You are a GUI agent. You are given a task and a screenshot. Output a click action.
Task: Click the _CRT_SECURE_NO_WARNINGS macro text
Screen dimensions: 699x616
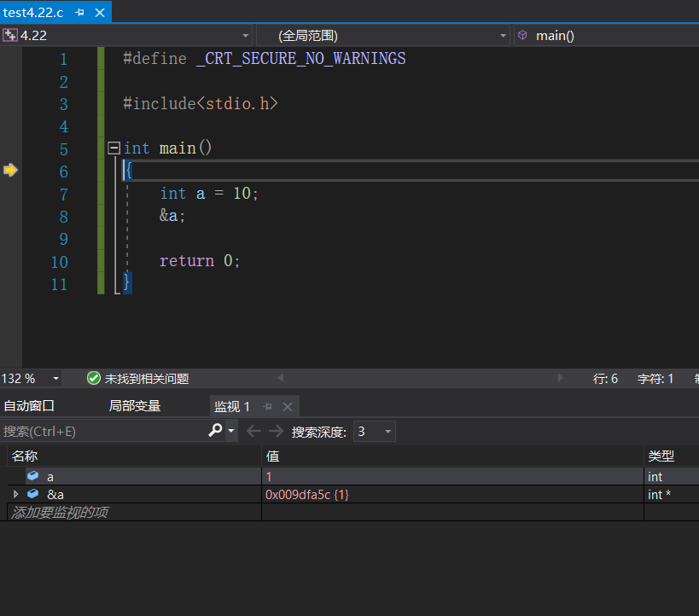[x=301, y=58]
